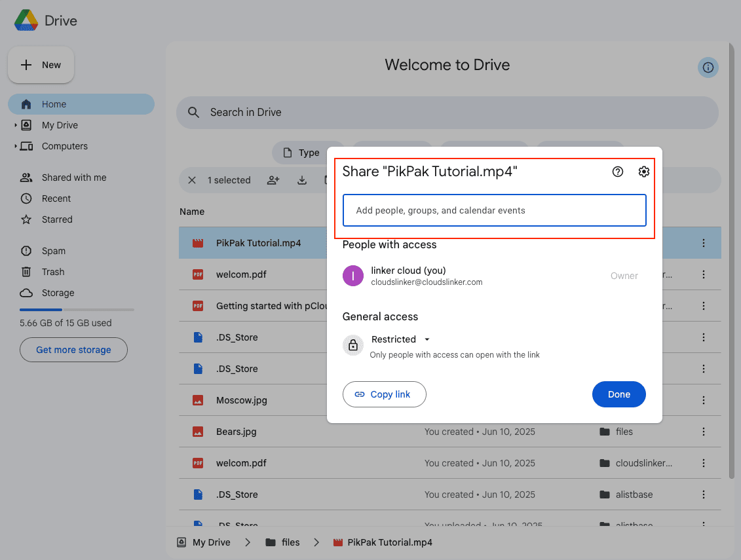Open the alistbase folder in .DS_Store row
The width and height of the screenshot is (741, 560).
(626, 495)
